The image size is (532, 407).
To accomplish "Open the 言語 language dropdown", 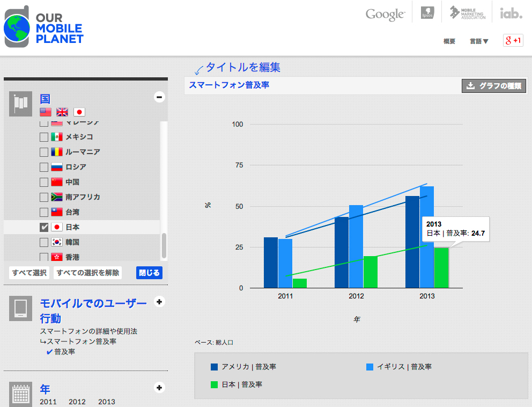I will pyautogui.click(x=479, y=41).
